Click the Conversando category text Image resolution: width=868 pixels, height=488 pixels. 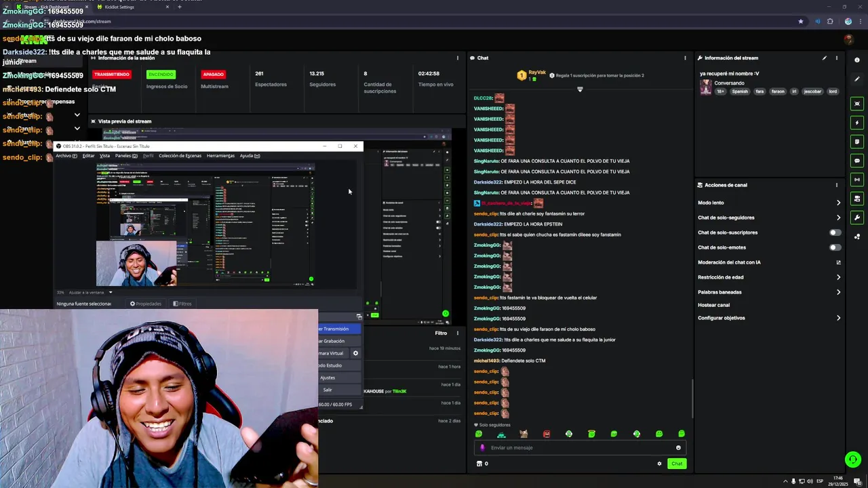coord(729,83)
